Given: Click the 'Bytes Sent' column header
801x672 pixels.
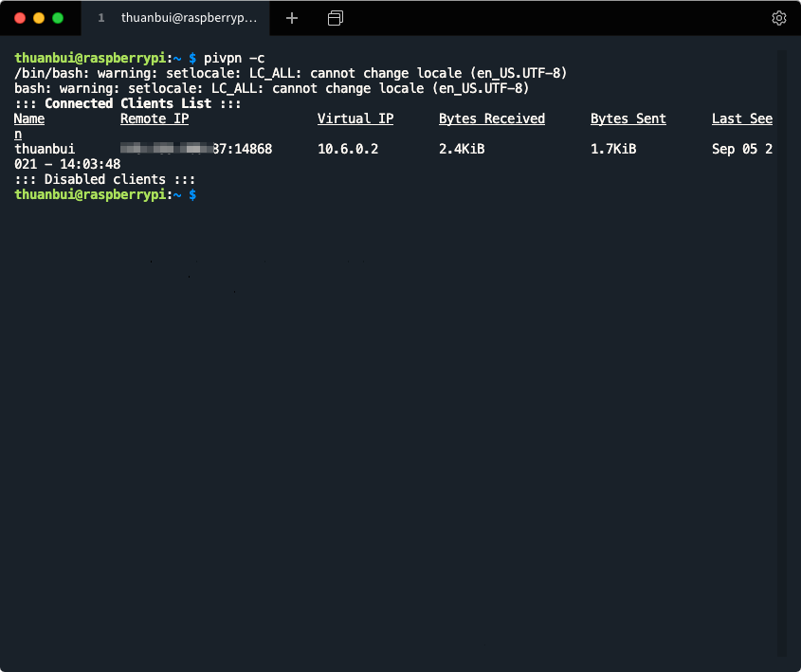Looking at the screenshot, I should tap(628, 118).
